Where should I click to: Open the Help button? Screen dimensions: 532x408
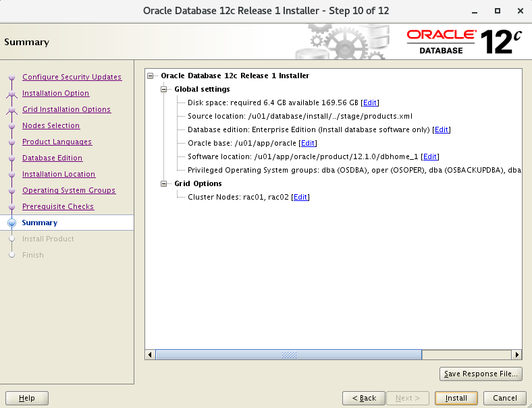(x=27, y=398)
